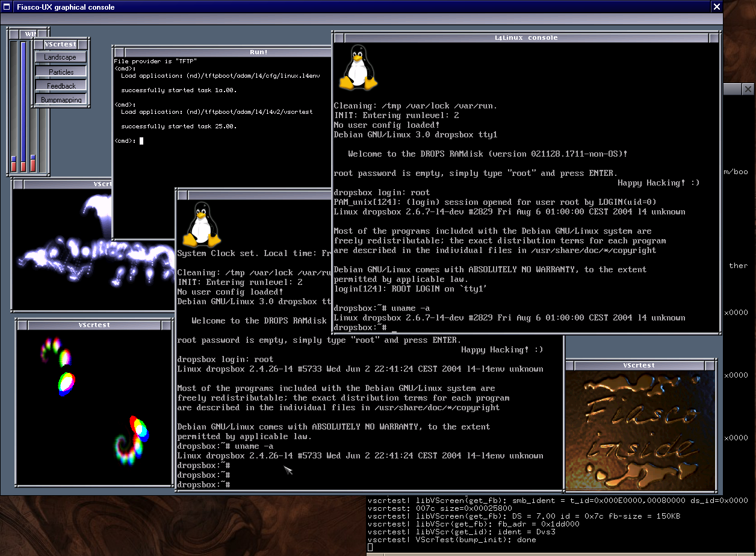
Task: Click 'successfully started task 1a.00.' line
Action: click(179, 90)
